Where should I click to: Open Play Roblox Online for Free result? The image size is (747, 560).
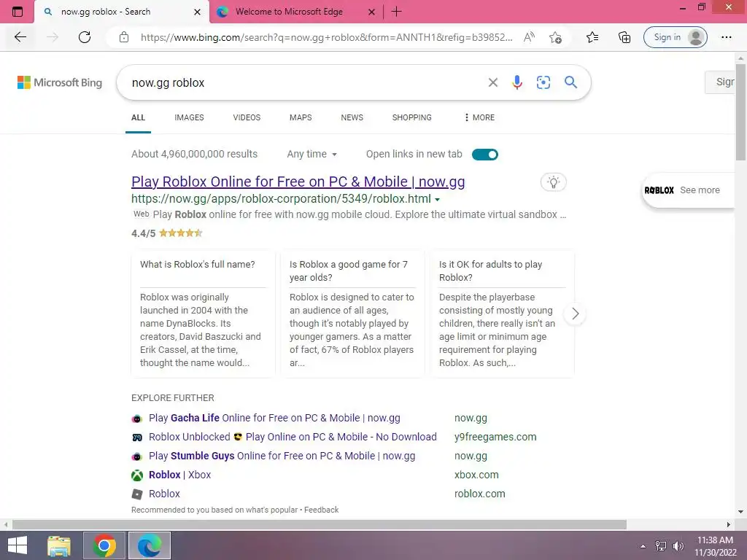[x=298, y=182]
